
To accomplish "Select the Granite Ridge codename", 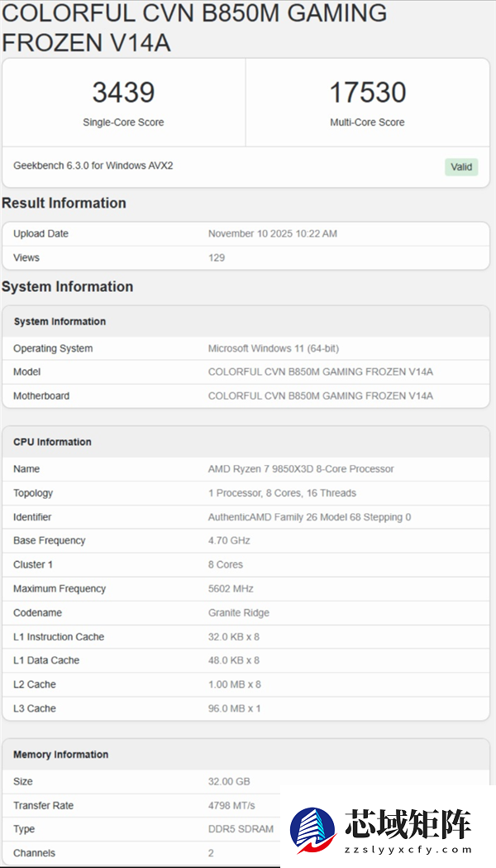I will (239, 613).
